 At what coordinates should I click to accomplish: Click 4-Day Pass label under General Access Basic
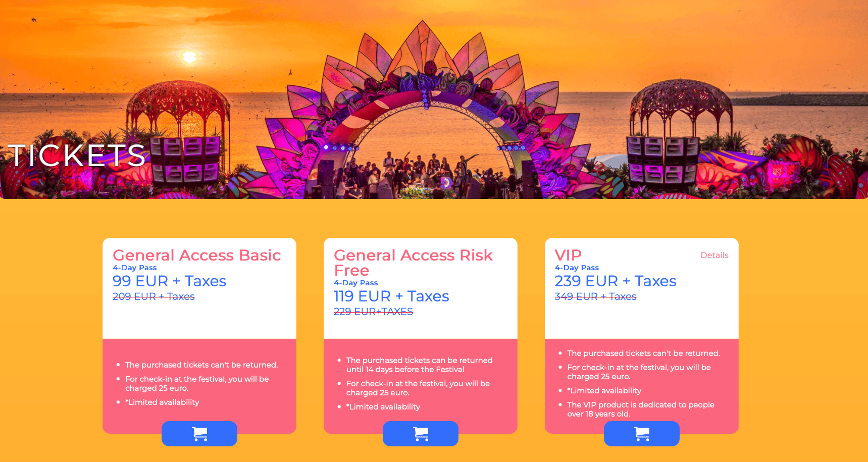[135, 268]
